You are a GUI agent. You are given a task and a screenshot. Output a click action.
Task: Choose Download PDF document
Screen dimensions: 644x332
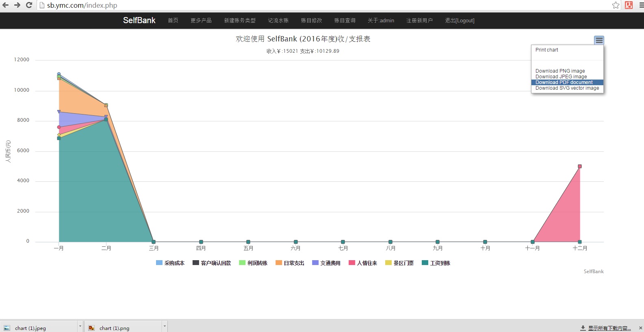pyautogui.click(x=567, y=82)
